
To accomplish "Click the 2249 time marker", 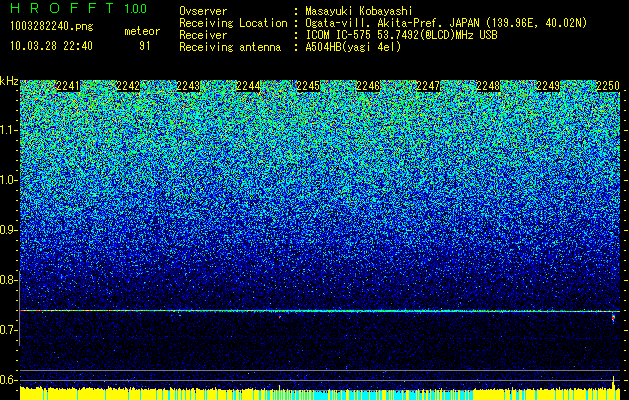I will coord(548,86).
